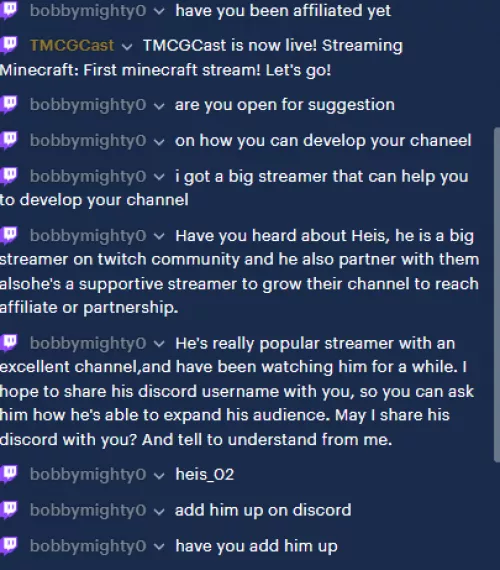The height and width of the screenshot is (570, 500).
Task: Open bobbymighty0 username on 'add him up on discord'
Action: 88,510
